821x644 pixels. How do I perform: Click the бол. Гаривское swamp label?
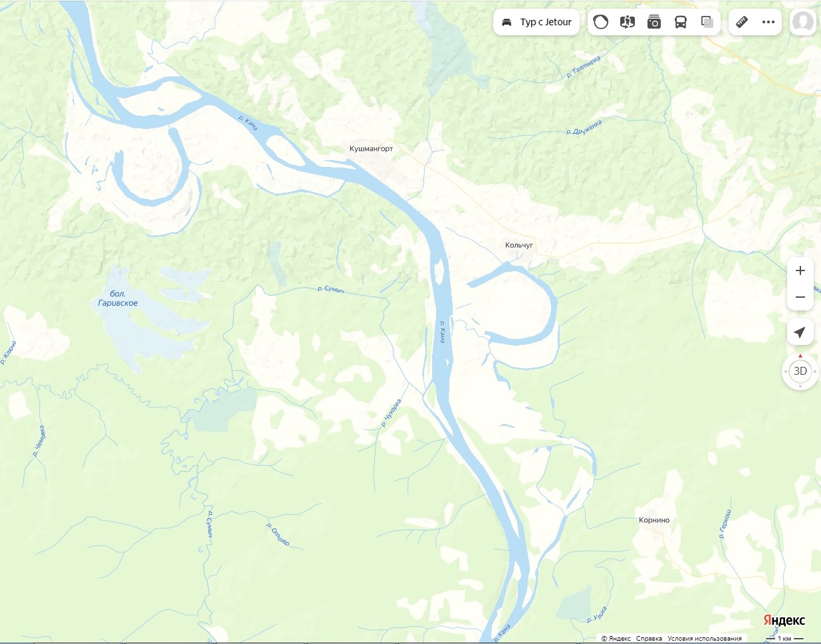(x=118, y=298)
